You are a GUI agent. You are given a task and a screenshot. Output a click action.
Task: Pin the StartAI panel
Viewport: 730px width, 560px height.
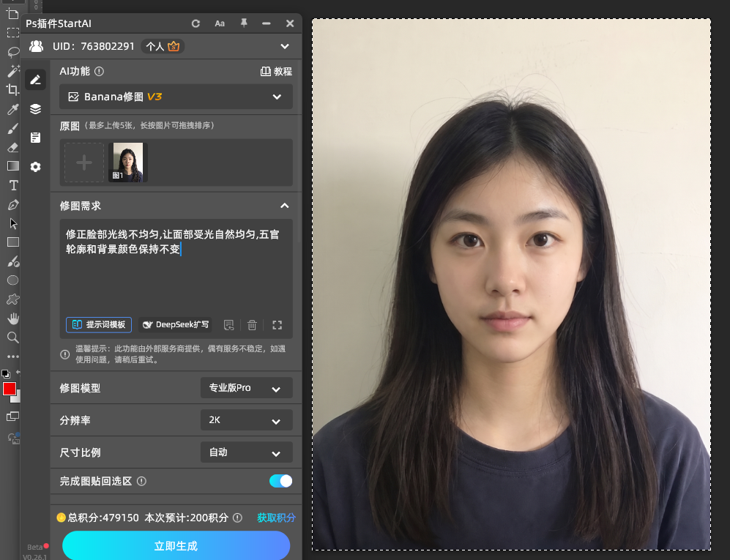pos(244,23)
